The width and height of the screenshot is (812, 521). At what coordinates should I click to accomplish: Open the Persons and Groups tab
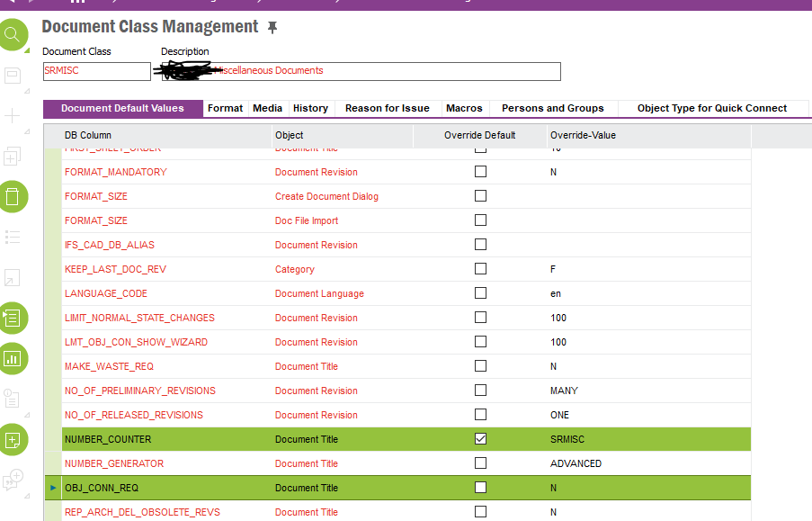(x=553, y=108)
